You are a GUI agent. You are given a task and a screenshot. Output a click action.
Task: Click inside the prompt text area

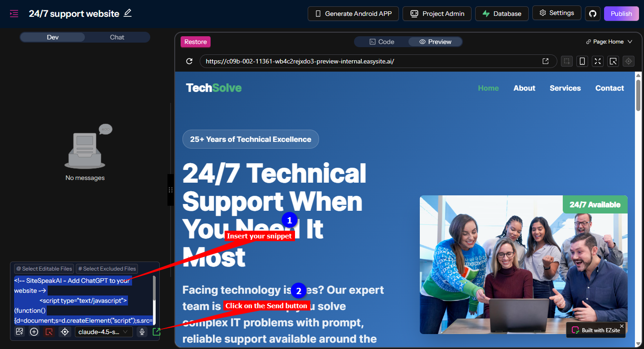point(83,300)
